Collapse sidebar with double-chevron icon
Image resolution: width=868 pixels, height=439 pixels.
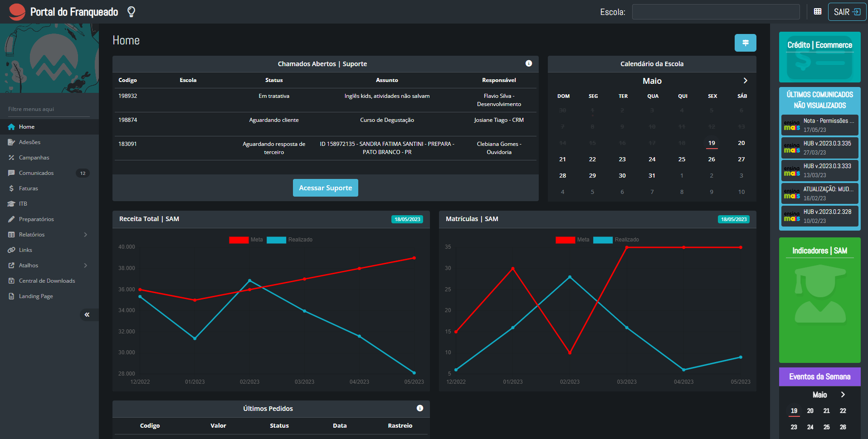click(87, 315)
